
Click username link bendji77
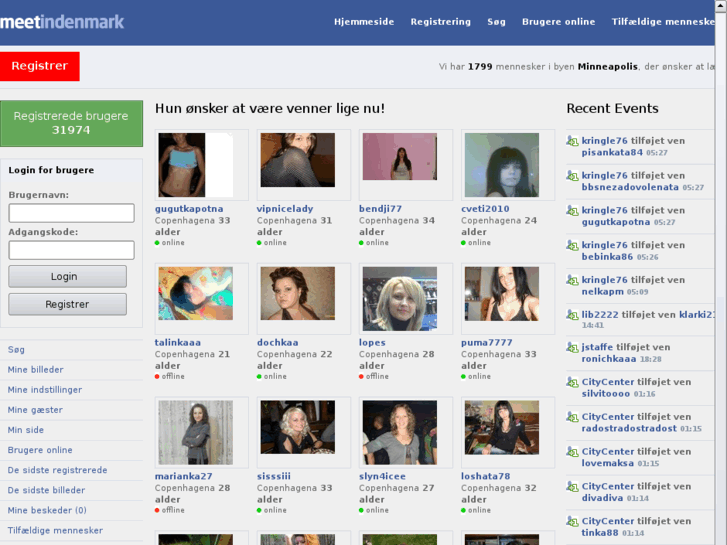[380, 209]
